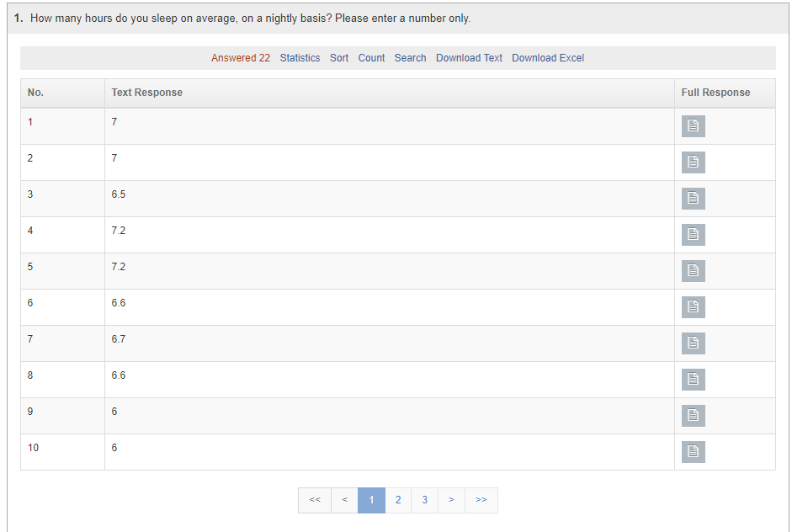Open full response for row 3
The image size is (792, 532).
[x=693, y=199]
